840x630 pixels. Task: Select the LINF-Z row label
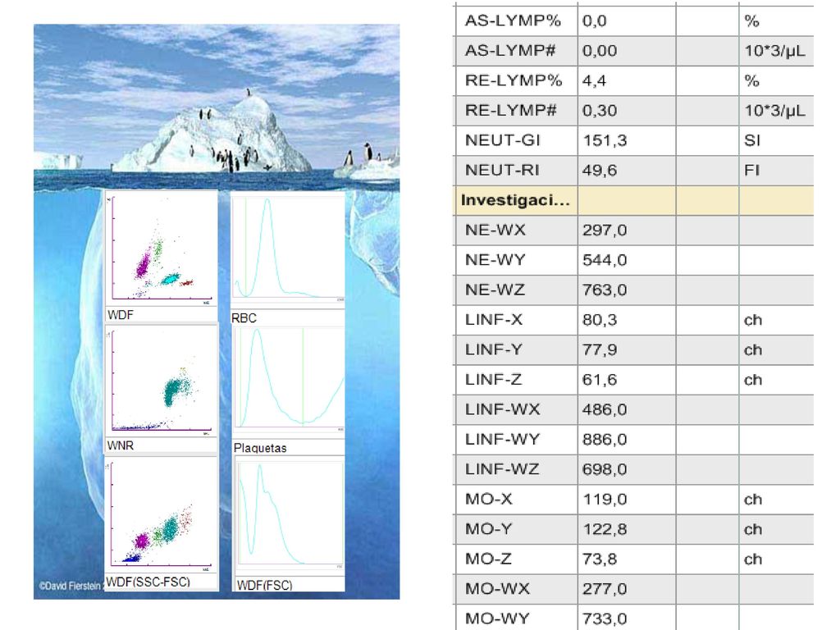pos(493,380)
